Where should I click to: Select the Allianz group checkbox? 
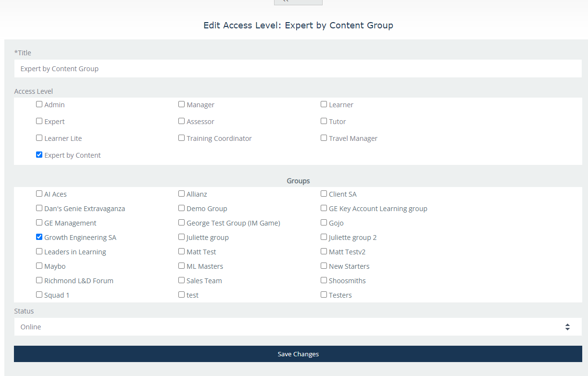pos(182,194)
